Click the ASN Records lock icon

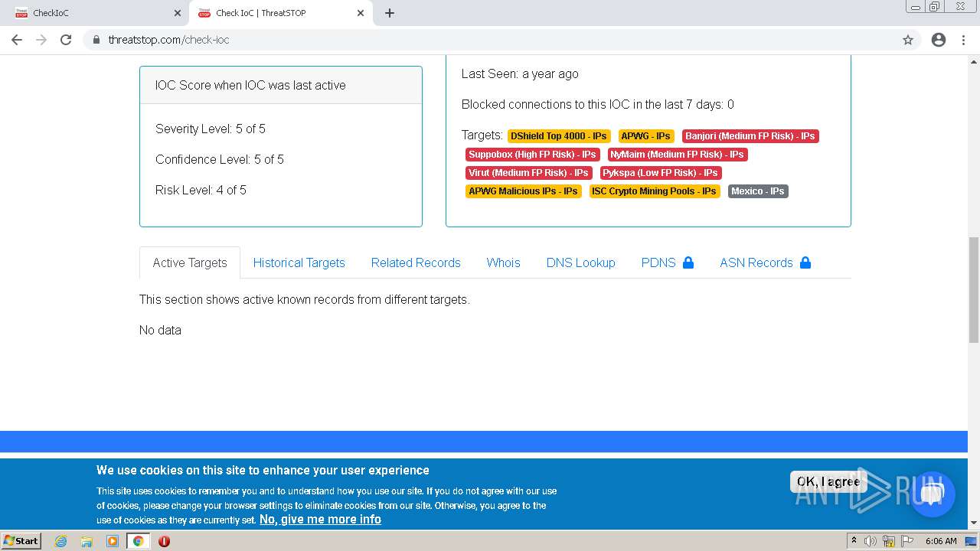pos(805,262)
